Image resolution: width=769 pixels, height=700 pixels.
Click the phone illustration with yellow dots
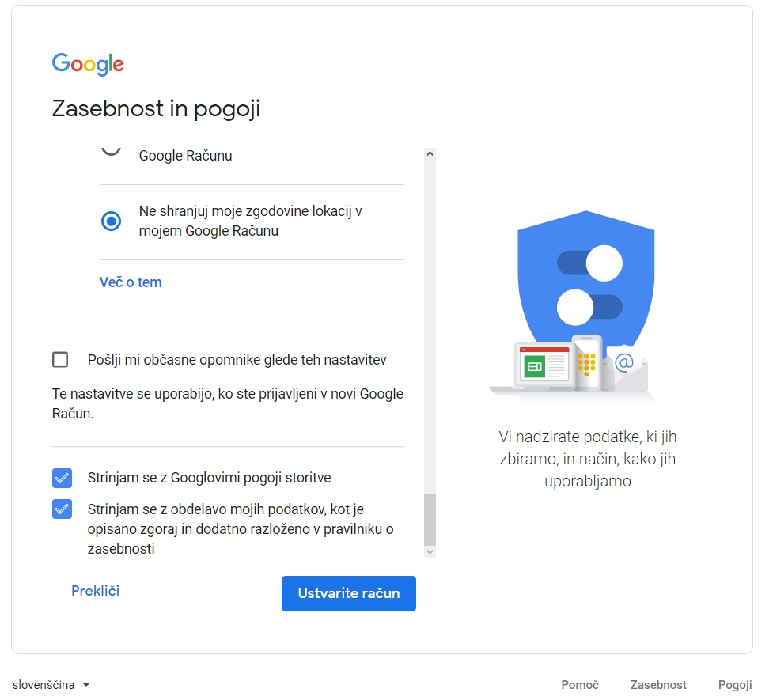point(586,363)
